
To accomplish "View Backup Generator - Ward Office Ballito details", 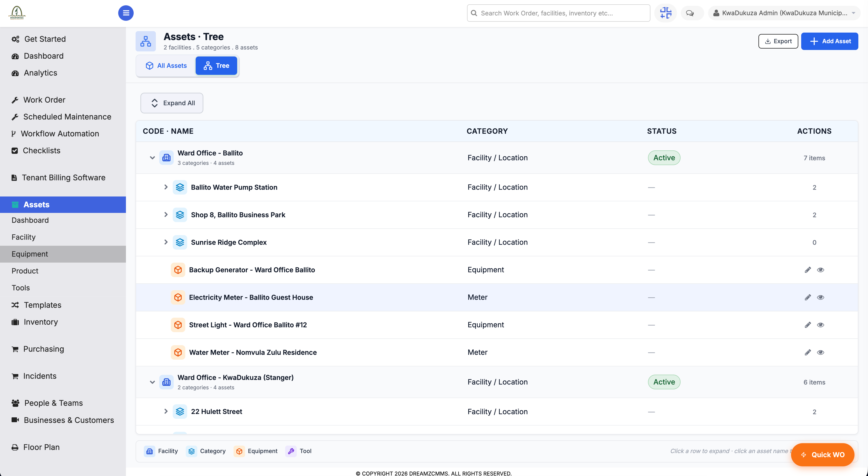I will coord(820,270).
